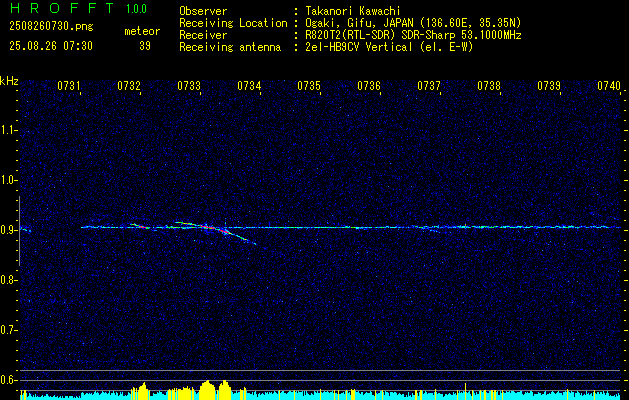The width and height of the screenshot is (629, 400).
Task: Click the antenna text 2el-HB9CV Vertical
Action: (x=359, y=47)
